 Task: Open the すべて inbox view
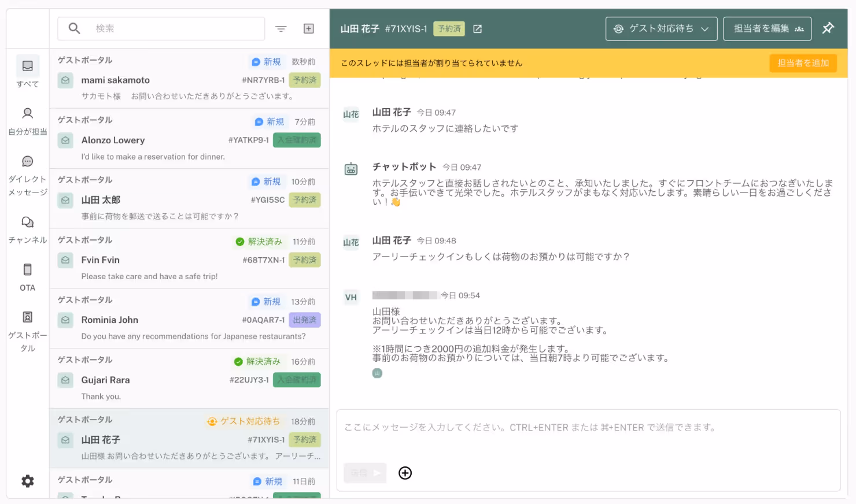click(28, 72)
